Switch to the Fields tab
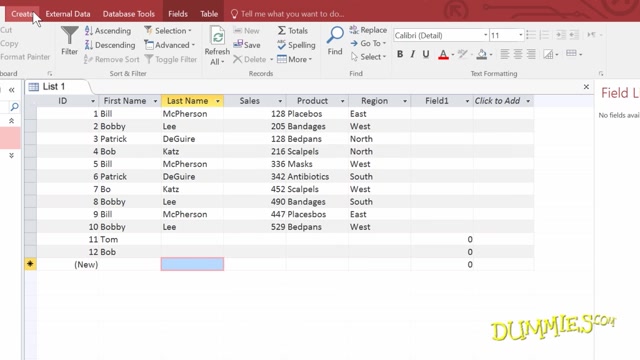640x360 pixels. pyautogui.click(x=178, y=14)
